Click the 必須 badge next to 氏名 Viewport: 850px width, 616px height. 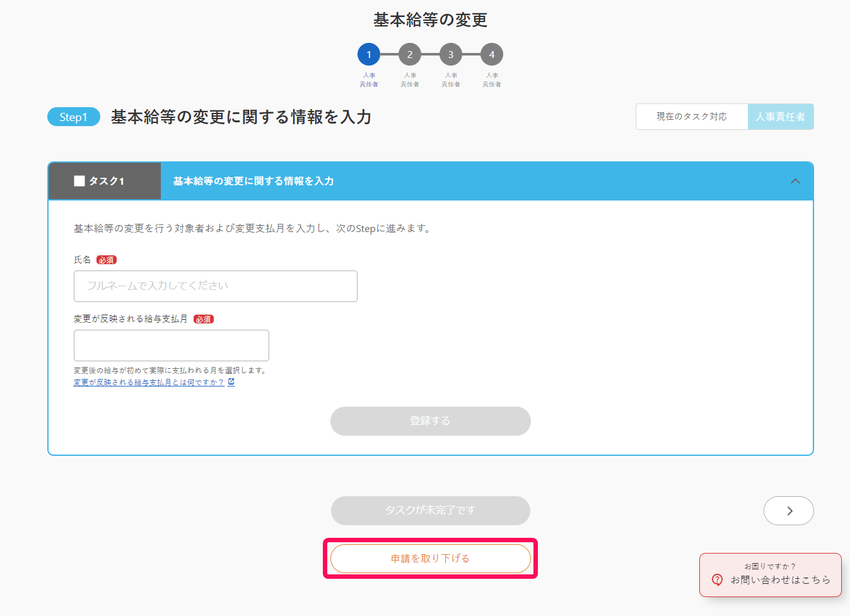pyautogui.click(x=107, y=260)
